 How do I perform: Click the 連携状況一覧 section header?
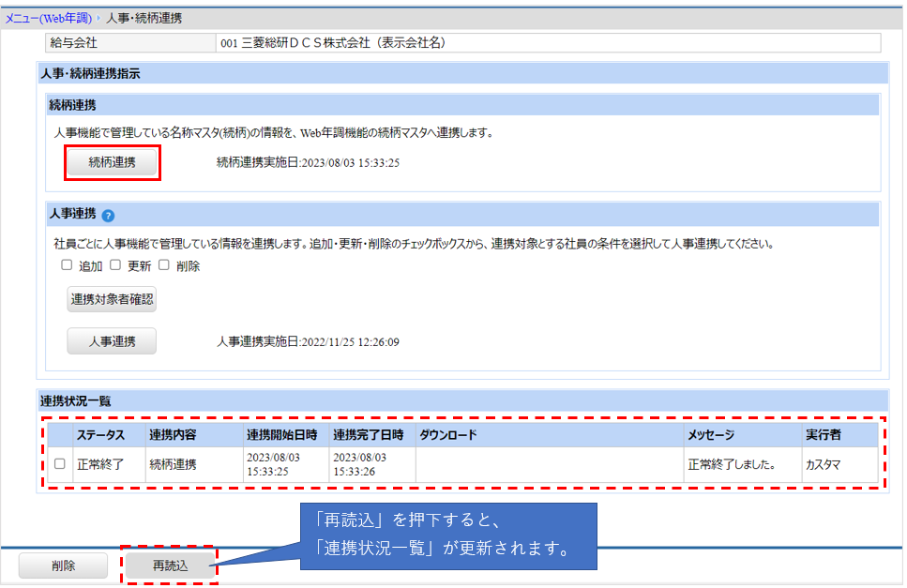[462, 400]
